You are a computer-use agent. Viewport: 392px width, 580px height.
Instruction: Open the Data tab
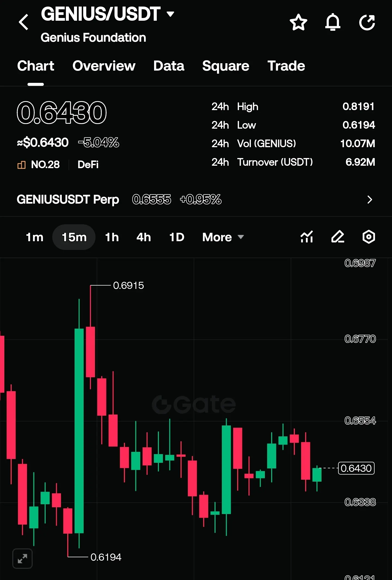pos(169,66)
